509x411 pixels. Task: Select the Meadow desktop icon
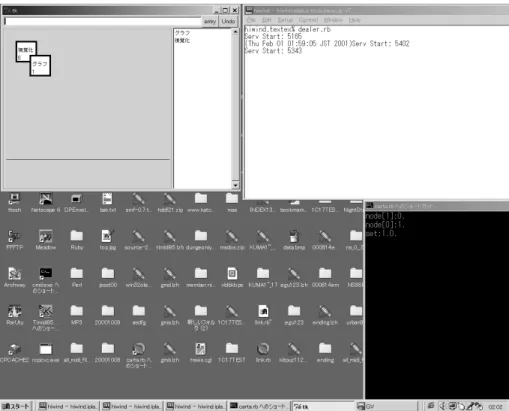(x=46, y=240)
